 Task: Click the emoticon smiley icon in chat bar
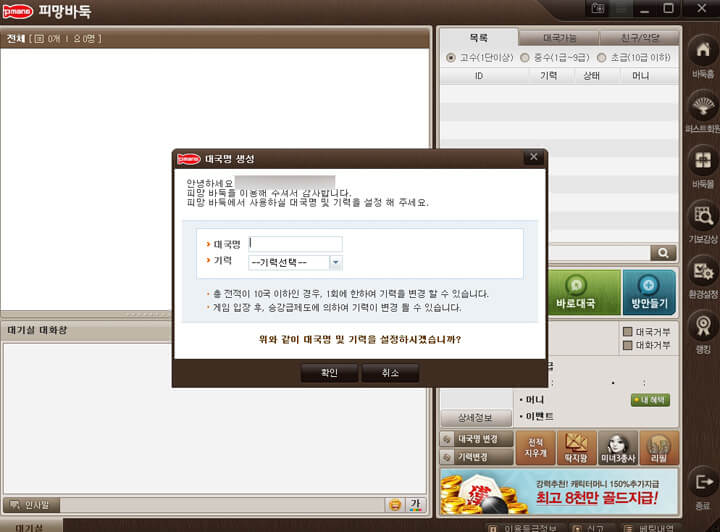[395, 505]
